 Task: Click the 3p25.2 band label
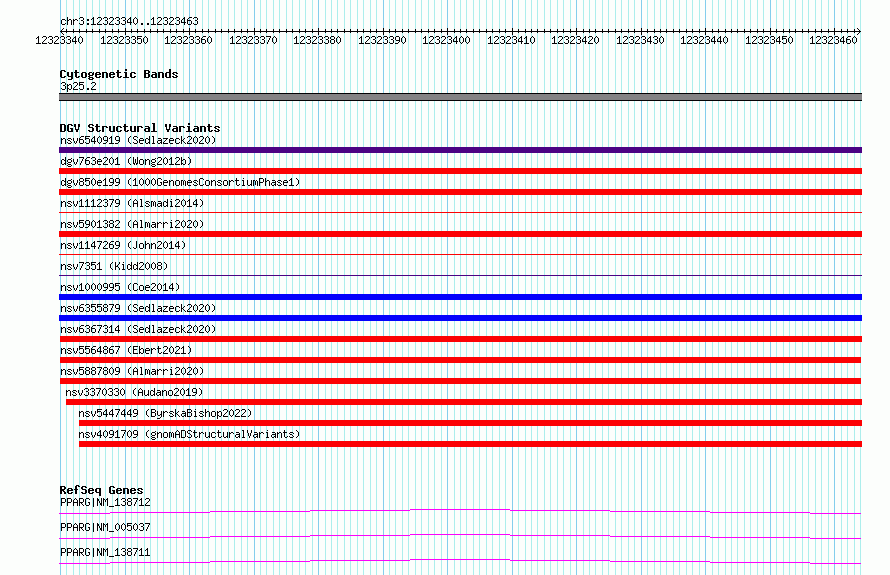click(78, 86)
